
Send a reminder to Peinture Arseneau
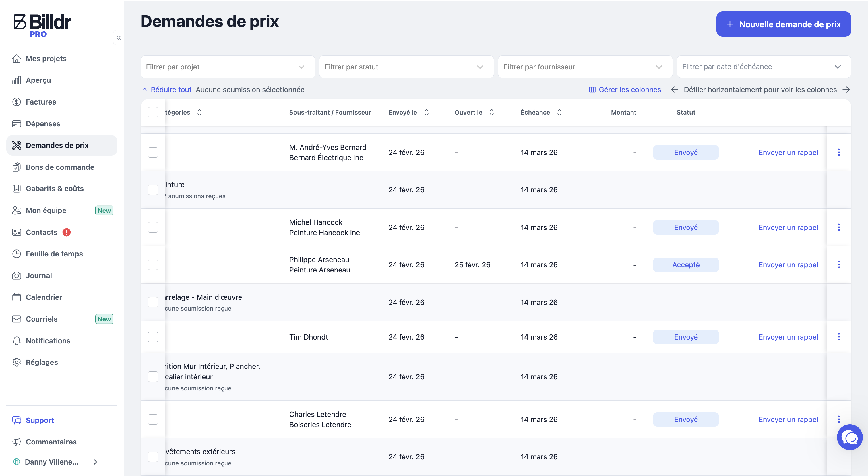click(x=788, y=265)
